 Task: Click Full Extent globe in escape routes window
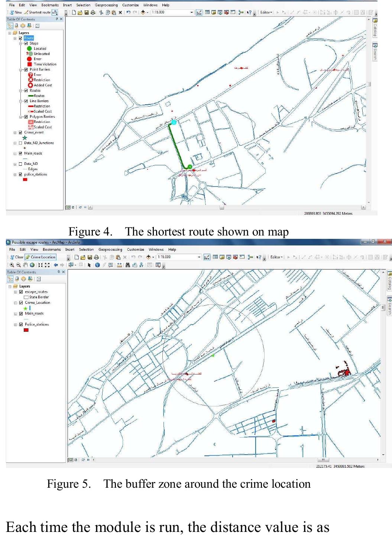pyautogui.click(x=32, y=265)
